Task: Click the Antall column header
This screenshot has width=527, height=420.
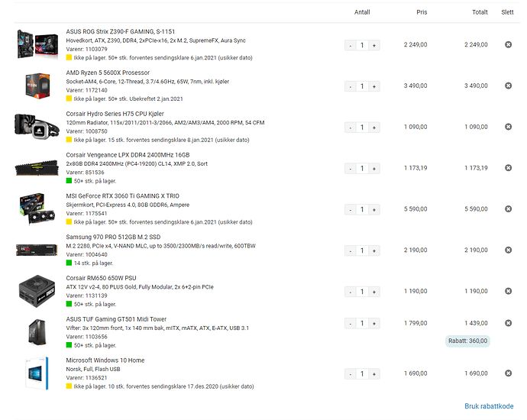Action: (362, 12)
